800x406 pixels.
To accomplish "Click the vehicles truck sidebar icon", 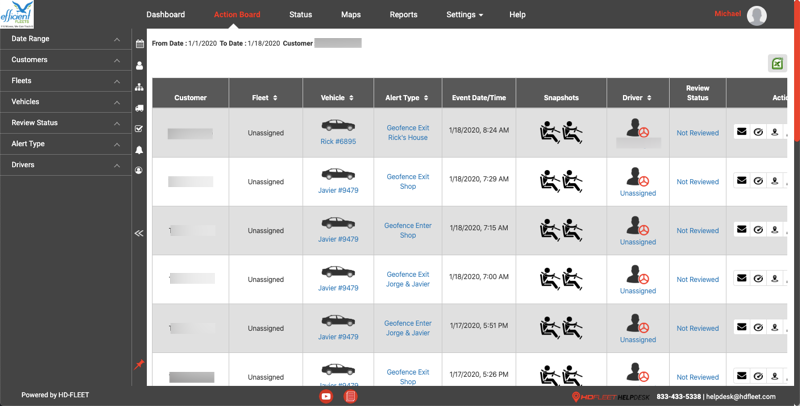I will [139, 108].
